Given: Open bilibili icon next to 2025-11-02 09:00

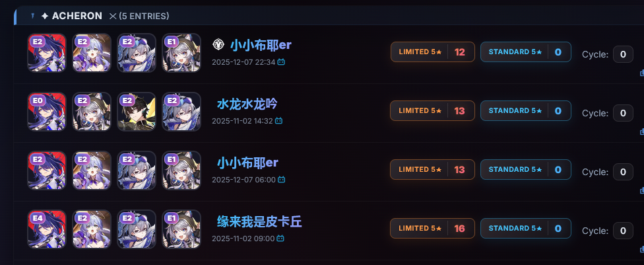Looking at the screenshot, I should [280, 239].
